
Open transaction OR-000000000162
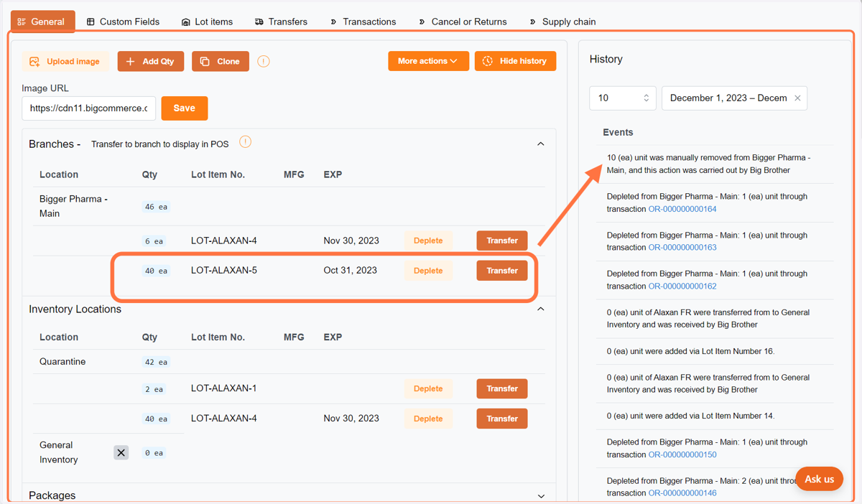[682, 286]
